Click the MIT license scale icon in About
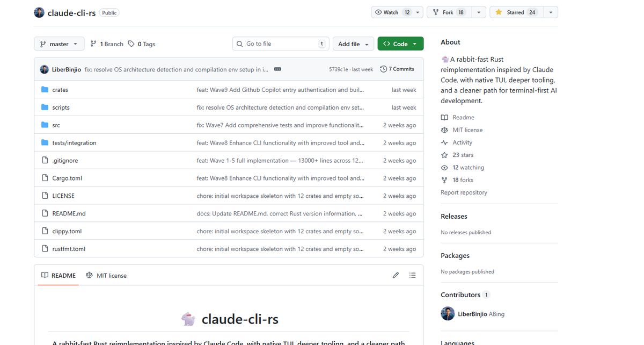This screenshot has height=345, width=644. (444, 130)
